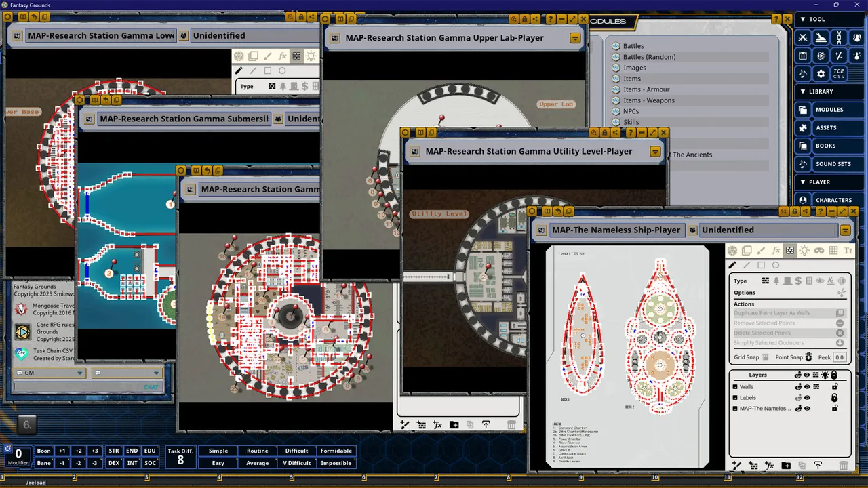Open Items - Weapons list entry
The width and height of the screenshot is (868, 488).
pos(649,100)
